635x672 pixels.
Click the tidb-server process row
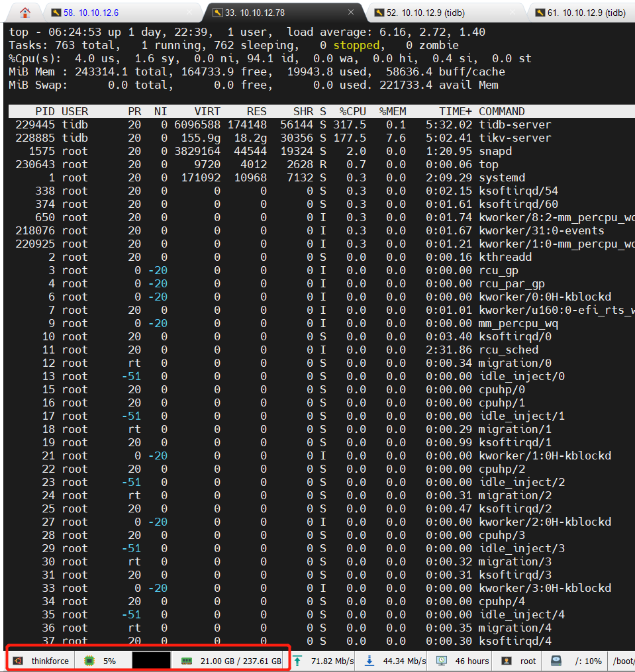click(x=322, y=124)
